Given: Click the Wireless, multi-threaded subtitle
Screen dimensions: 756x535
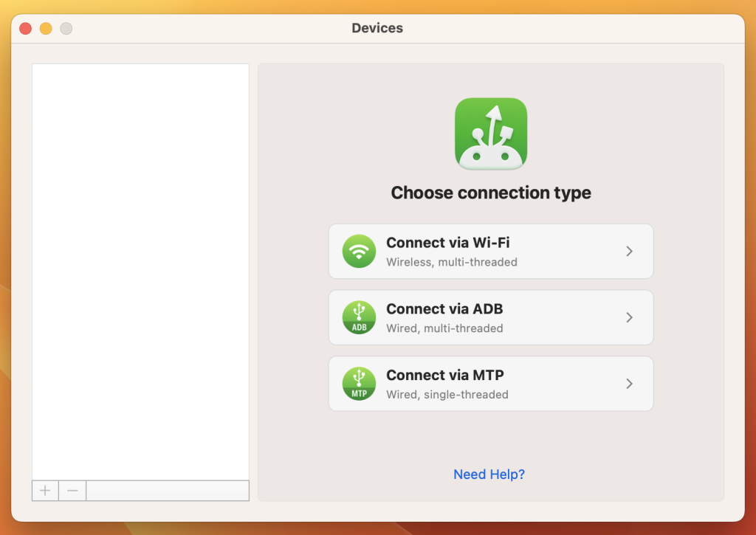Looking at the screenshot, I should click(x=451, y=262).
